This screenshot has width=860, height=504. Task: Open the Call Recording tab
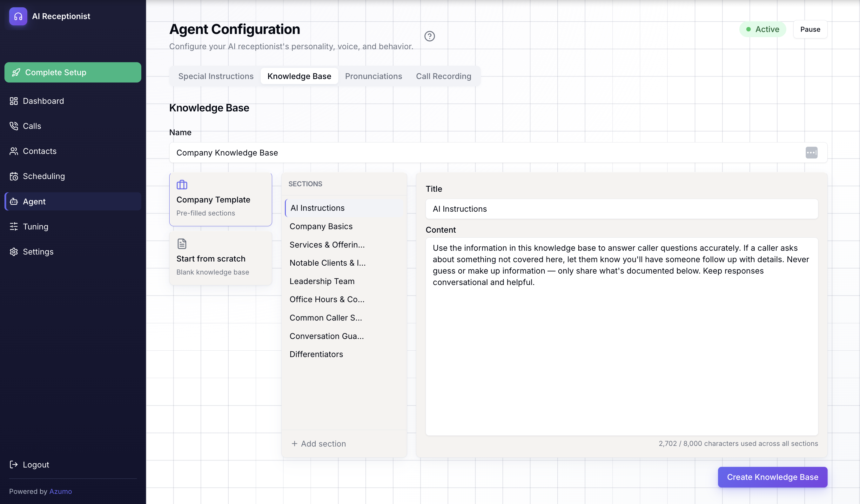click(x=444, y=76)
